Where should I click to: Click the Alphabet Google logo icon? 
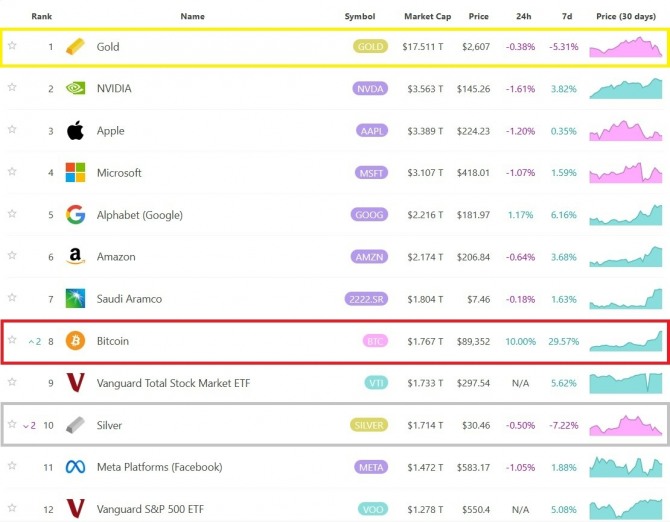coord(75,214)
